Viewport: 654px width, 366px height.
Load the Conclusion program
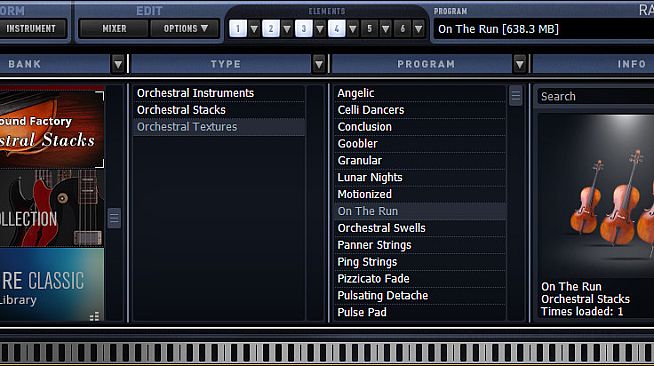(x=420, y=127)
